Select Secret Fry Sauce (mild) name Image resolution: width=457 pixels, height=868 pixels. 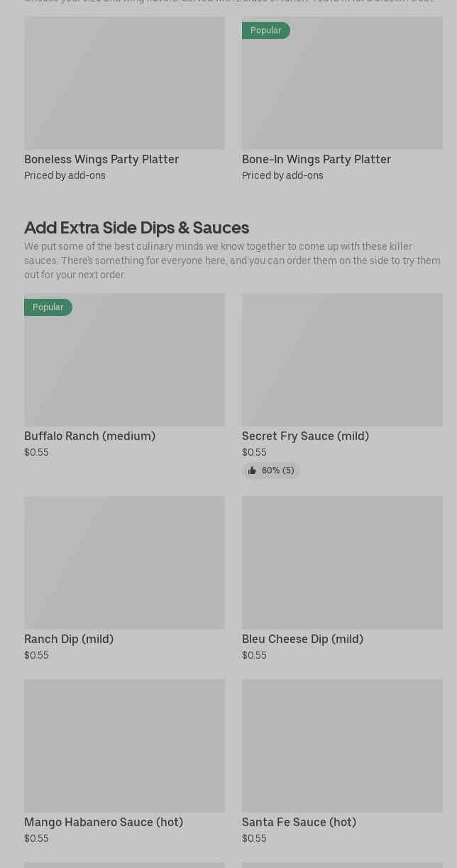pos(305,436)
